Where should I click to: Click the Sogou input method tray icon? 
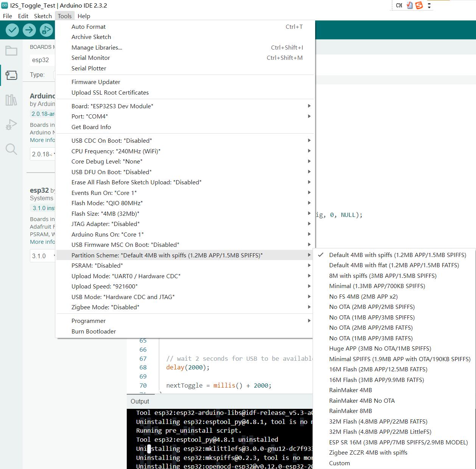click(x=419, y=5)
